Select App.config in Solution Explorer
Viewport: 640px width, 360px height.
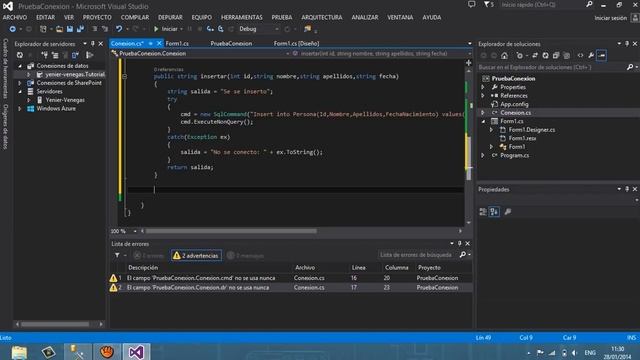514,104
